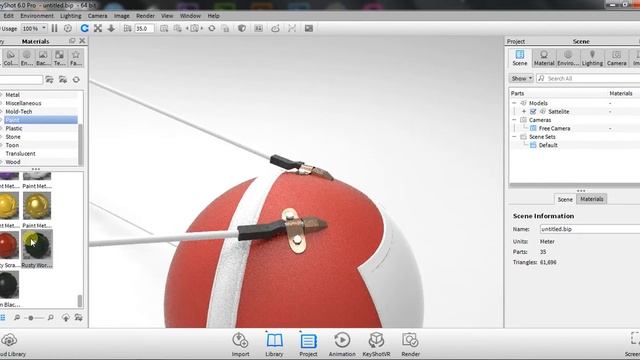The height and width of the screenshot is (360, 640).
Task: Open the Window menu
Action: 190,16
